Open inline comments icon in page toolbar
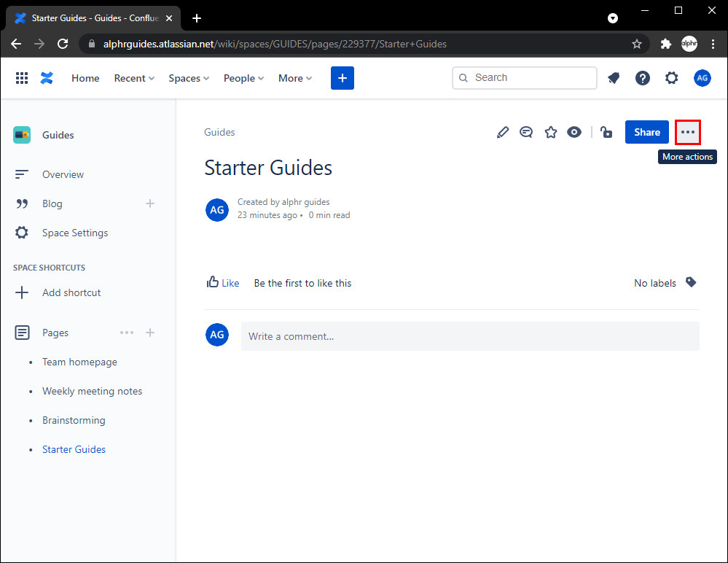The image size is (728, 563). click(x=526, y=132)
